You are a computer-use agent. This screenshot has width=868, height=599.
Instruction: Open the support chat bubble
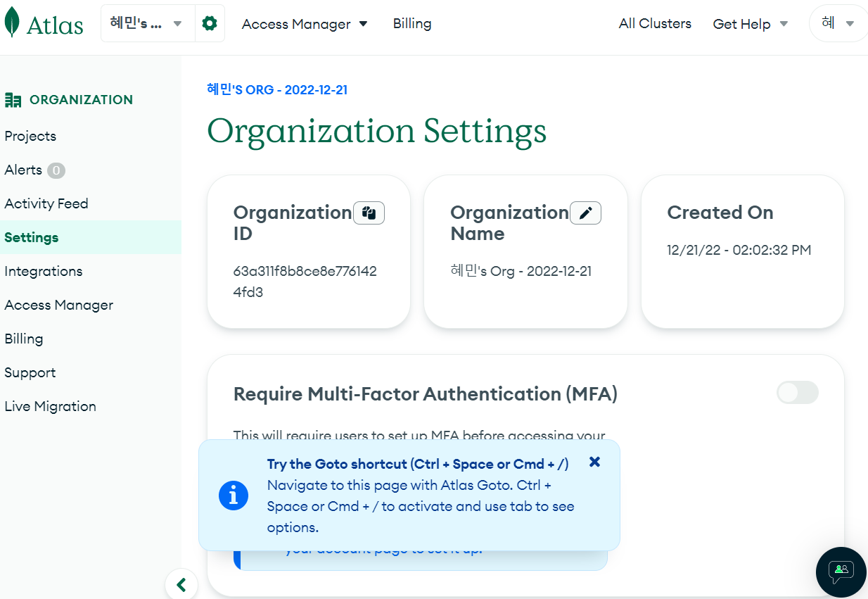pyautogui.click(x=841, y=572)
